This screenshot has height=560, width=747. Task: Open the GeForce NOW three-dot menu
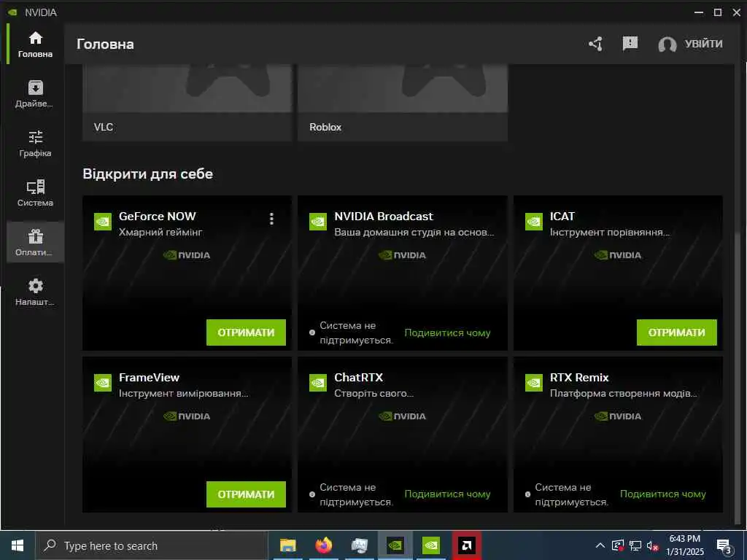click(x=271, y=219)
